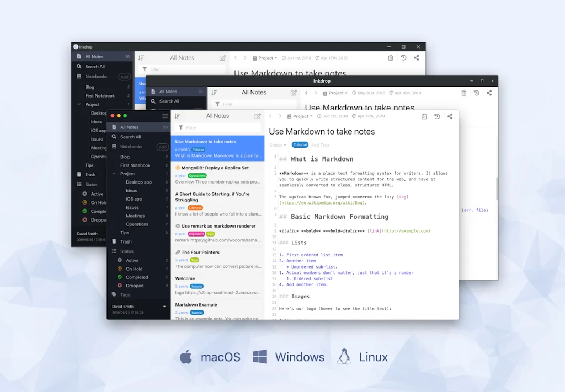
Task: Expand the Status dropdown on the note header
Action: [278, 144]
